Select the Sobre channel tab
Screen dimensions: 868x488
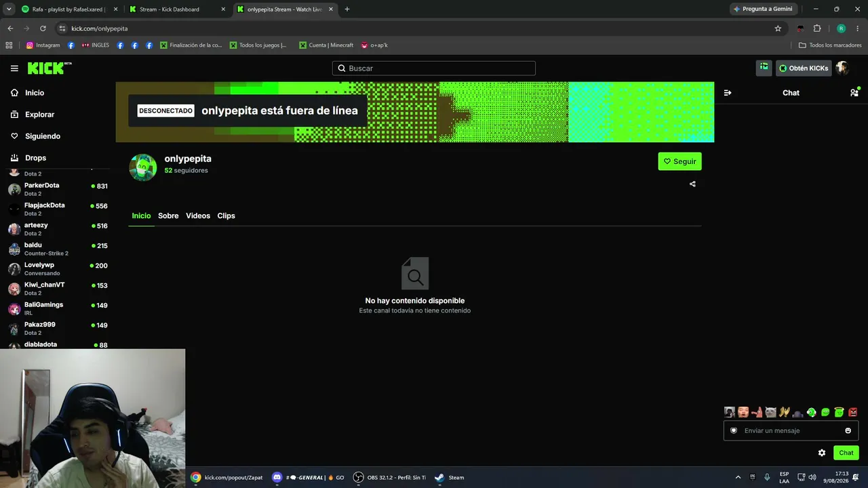[168, 216]
